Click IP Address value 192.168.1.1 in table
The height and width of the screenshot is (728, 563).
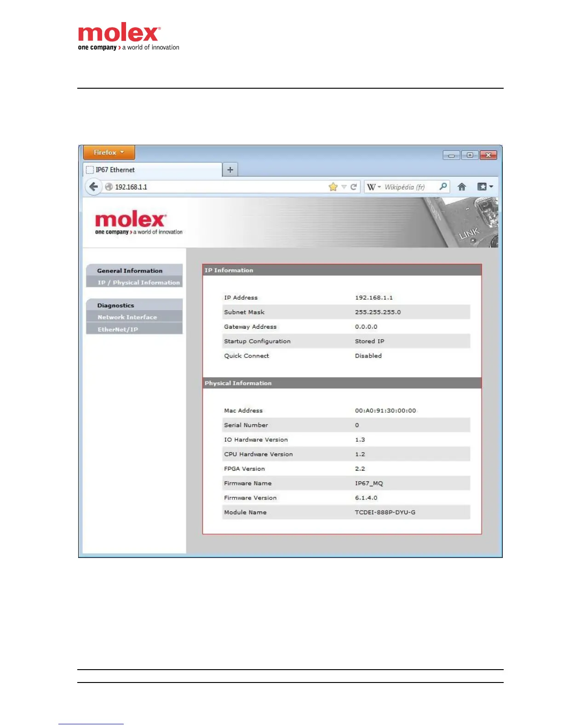tap(373, 298)
